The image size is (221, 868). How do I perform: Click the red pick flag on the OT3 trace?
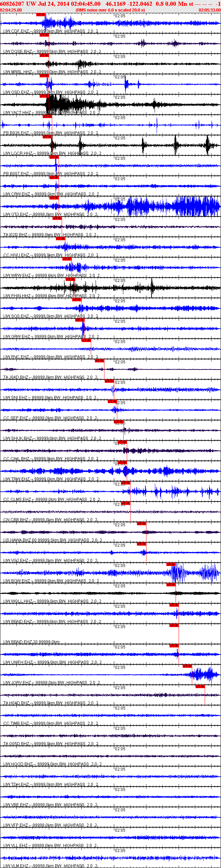[x=54, y=198]
